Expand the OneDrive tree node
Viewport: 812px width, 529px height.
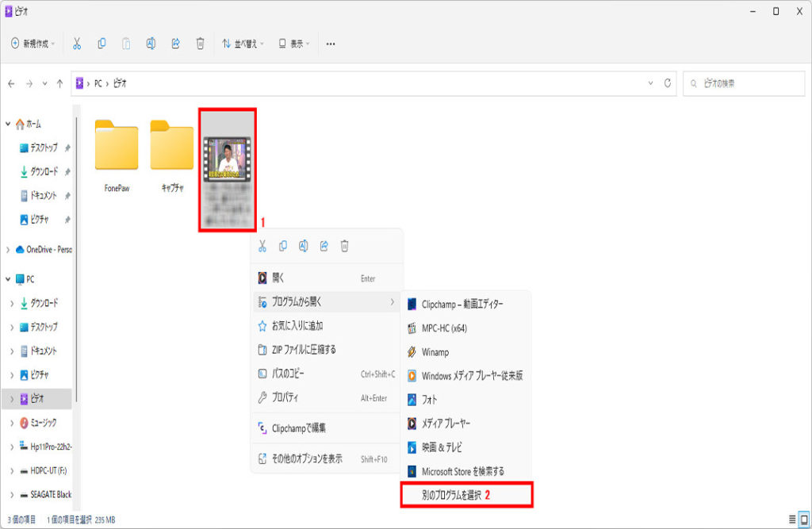(x=9, y=249)
